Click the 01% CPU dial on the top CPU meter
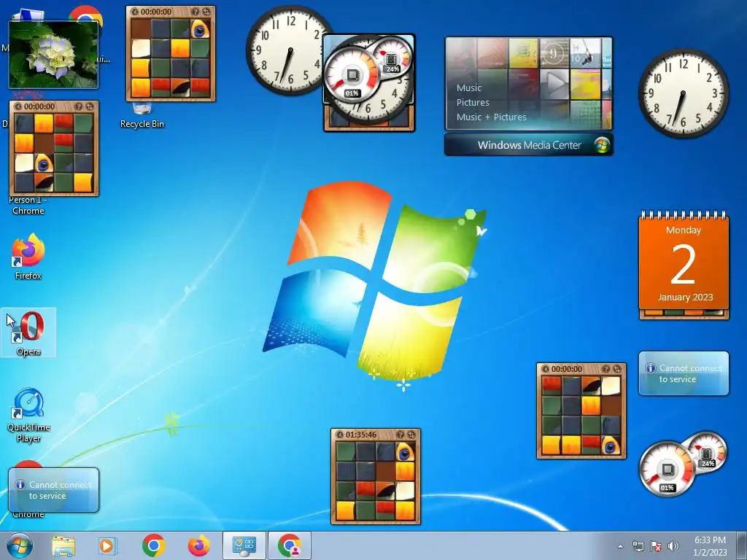The image size is (747, 560). (x=352, y=75)
